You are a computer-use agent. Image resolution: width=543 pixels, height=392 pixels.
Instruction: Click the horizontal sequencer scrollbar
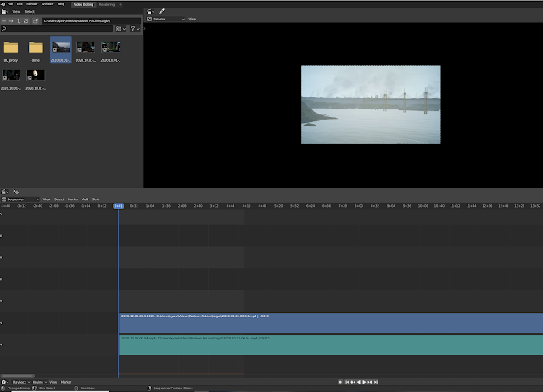click(x=18, y=375)
